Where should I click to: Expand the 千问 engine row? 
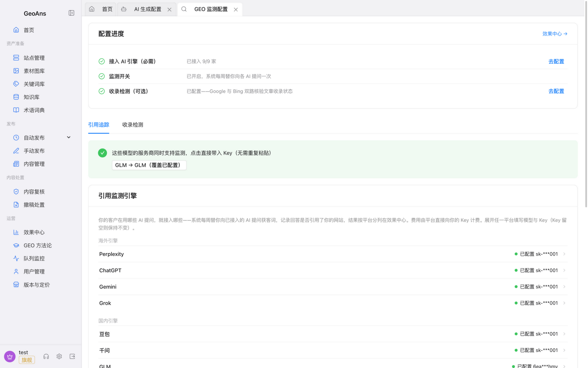333,350
